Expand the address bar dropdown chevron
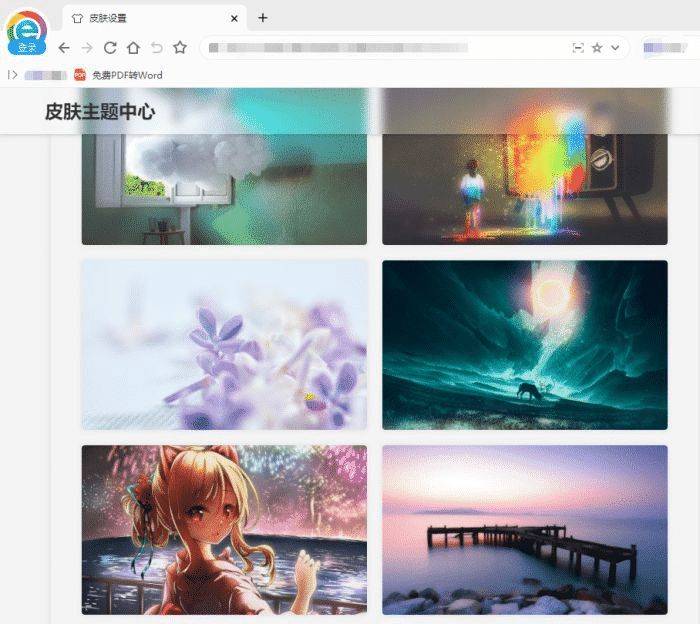Viewport: 700px width, 624px height. 615,47
